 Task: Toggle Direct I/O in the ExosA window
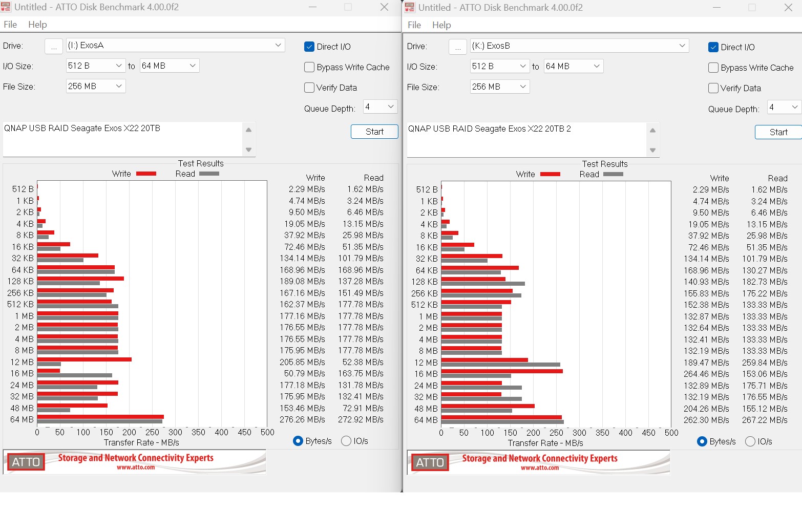[x=309, y=47]
